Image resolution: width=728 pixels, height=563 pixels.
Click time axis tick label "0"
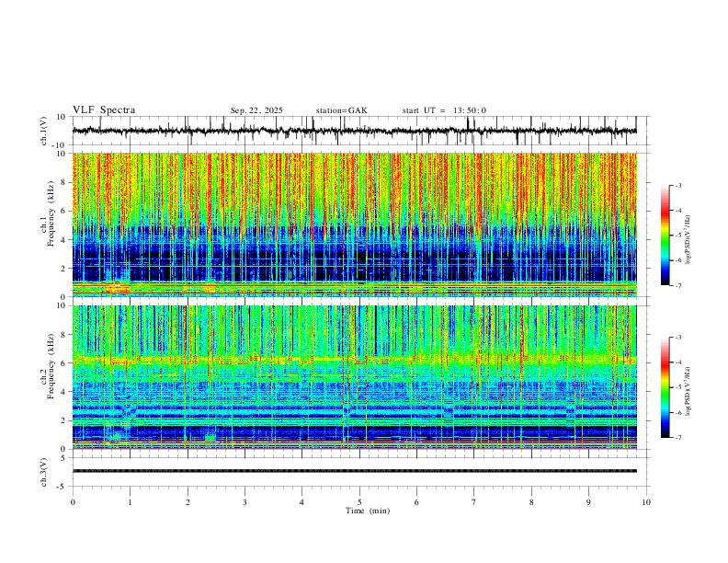tap(73, 502)
